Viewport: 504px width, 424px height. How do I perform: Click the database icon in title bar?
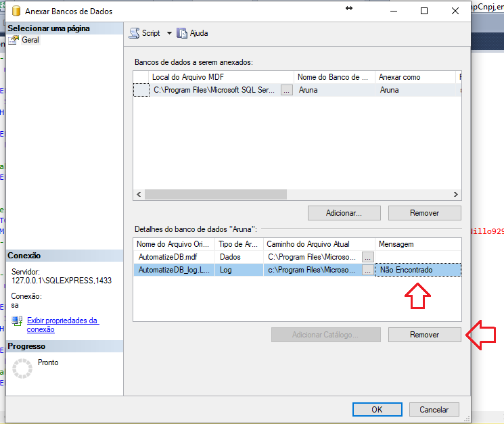click(16, 11)
